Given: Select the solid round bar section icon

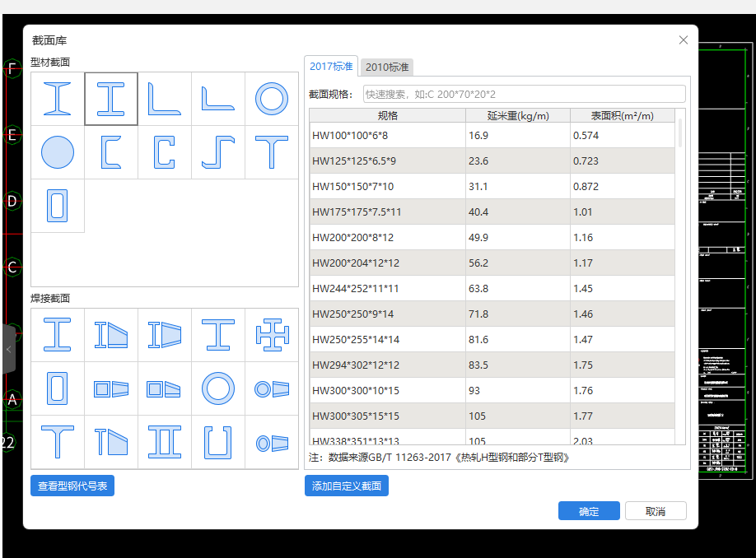Looking at the screenshot, I should pos(58,152).
